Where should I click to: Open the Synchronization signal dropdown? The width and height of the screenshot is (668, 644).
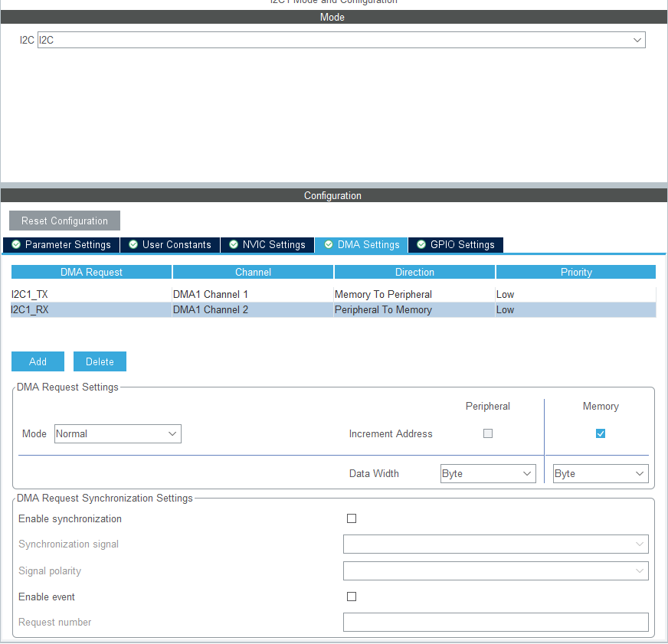coord(496,544)
